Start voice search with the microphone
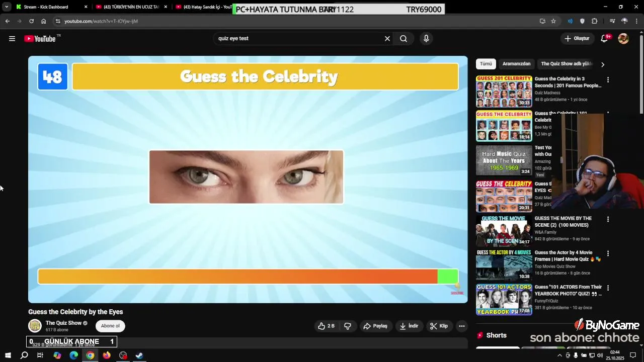 (x=426, y=39)
